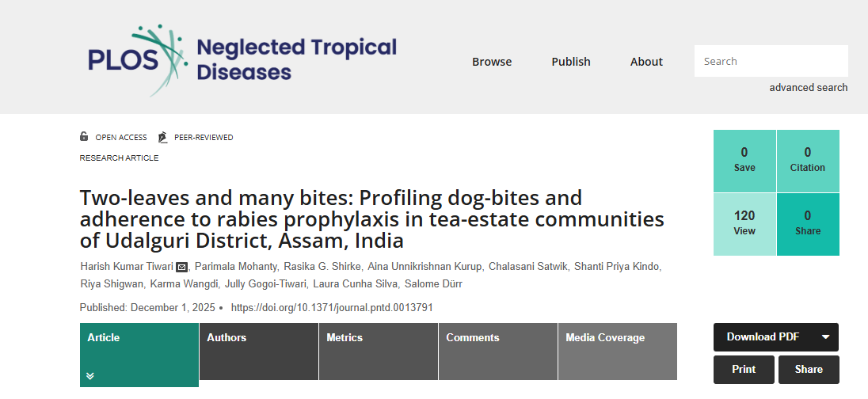Open the About menu
The image size is (868, 399).
pos(646,62)
